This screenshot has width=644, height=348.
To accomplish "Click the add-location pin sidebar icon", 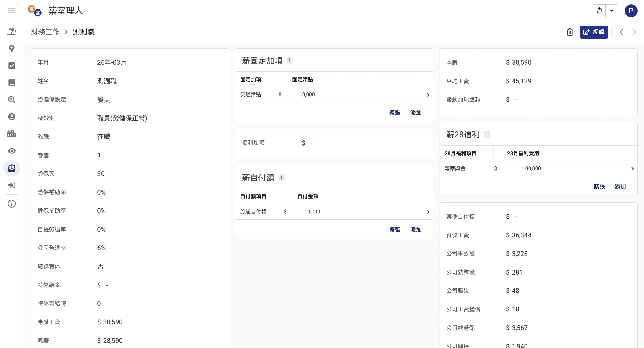I will point(12,48).
